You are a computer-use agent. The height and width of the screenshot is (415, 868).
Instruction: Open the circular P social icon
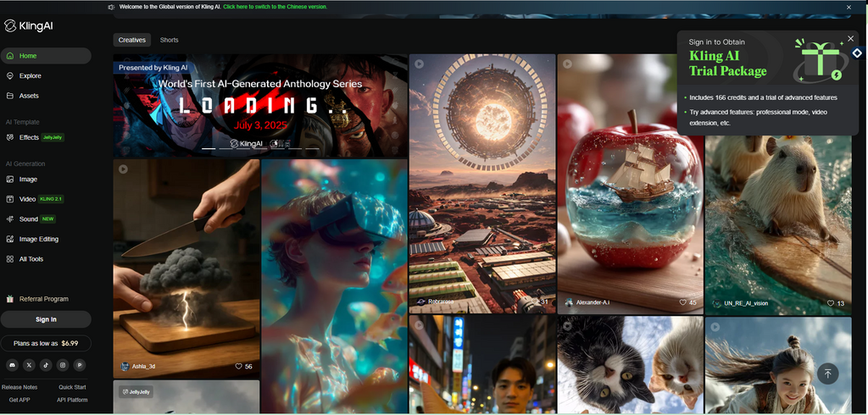[x=81, y=365]
